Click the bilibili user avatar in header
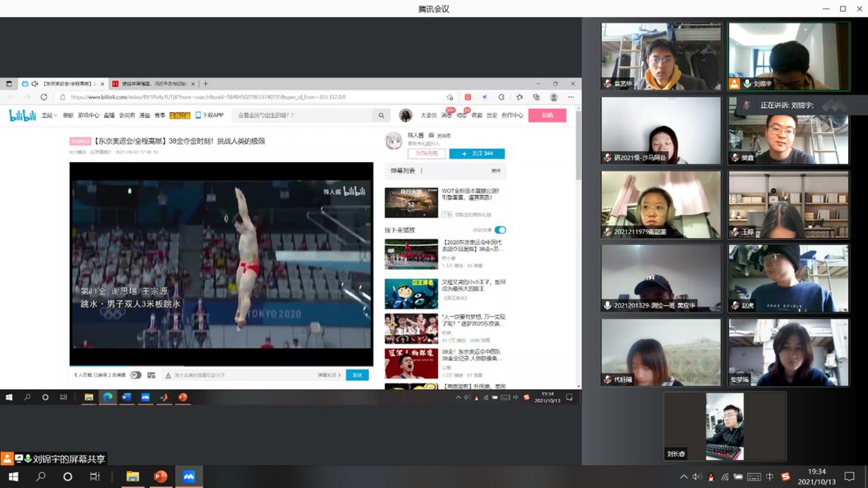The image size is (868, 488). click(x=406, y=115)
